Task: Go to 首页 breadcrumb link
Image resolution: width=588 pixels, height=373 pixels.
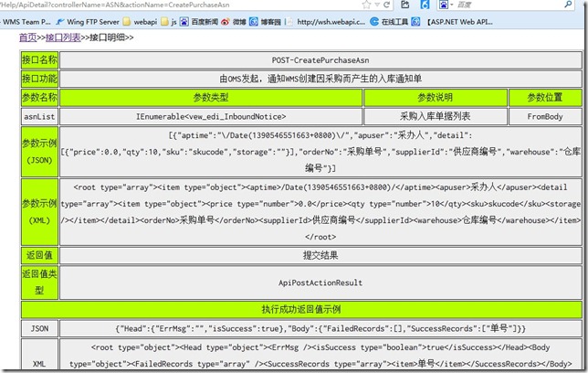Action: click(x=27, y=37)
